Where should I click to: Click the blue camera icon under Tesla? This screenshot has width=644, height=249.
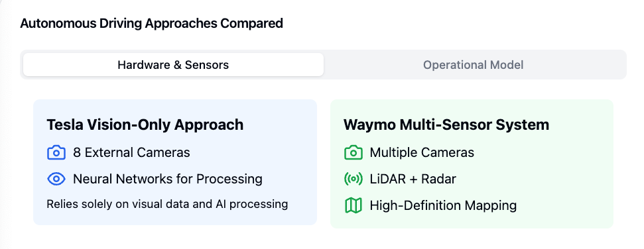tap(56, 153)
